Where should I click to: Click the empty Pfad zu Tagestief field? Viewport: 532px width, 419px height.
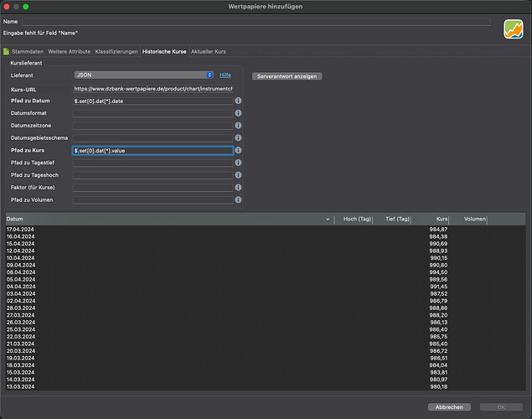pyautogui.click(x=152, y=163)
